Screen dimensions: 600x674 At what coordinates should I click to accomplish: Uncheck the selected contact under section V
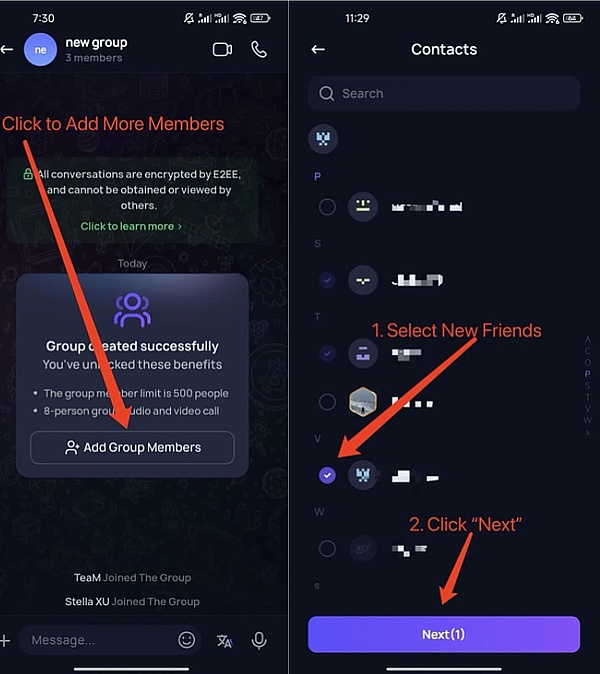point(327,475)
